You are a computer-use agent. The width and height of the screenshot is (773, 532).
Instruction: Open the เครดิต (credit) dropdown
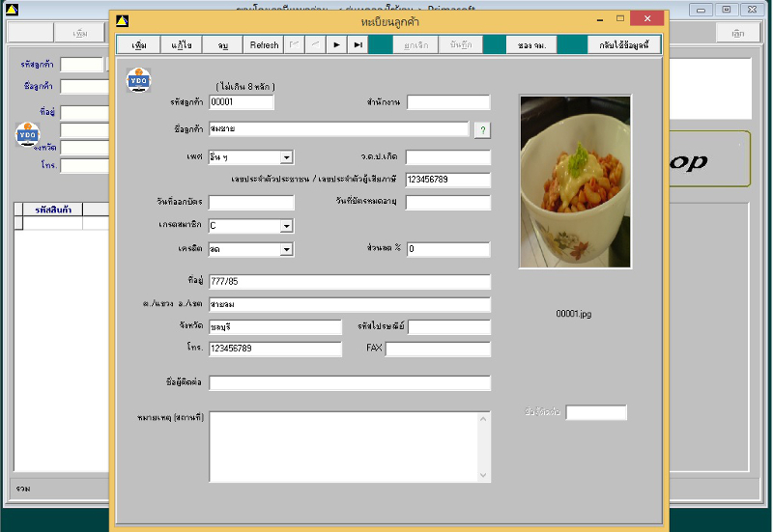tap(286, 249)
